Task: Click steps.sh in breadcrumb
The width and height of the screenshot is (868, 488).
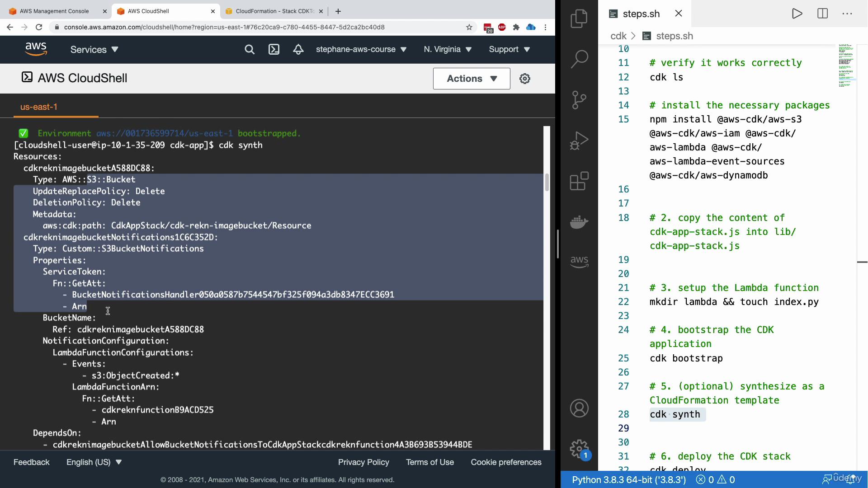Action: tap(668, 36)
